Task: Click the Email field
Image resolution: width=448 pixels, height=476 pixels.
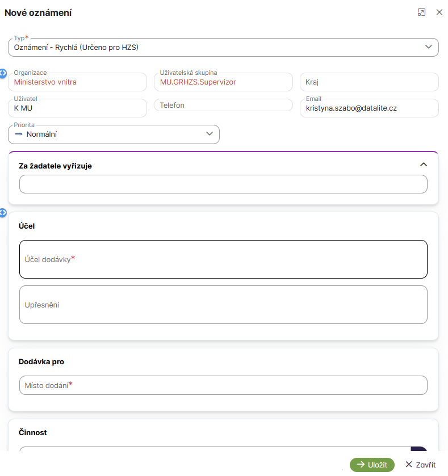Action: pyautogui.click(x=369, y=108)
